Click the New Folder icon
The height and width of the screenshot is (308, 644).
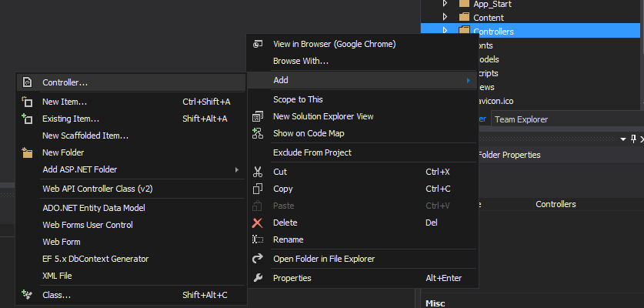tap(27, 152)
